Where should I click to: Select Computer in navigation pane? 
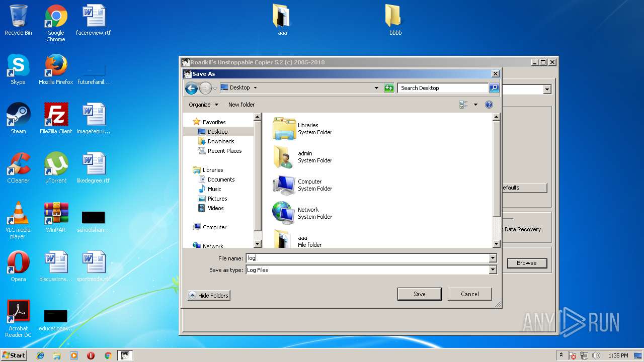pos(214,227)
